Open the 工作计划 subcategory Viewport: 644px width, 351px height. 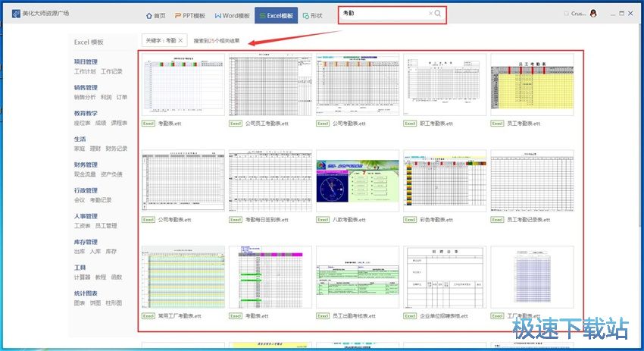85,71
